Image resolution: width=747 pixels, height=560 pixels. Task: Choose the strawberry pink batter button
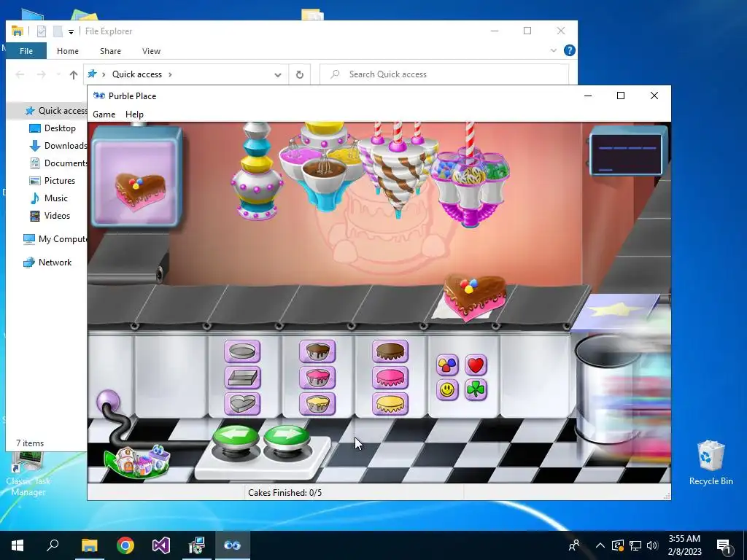coord(317,378)
